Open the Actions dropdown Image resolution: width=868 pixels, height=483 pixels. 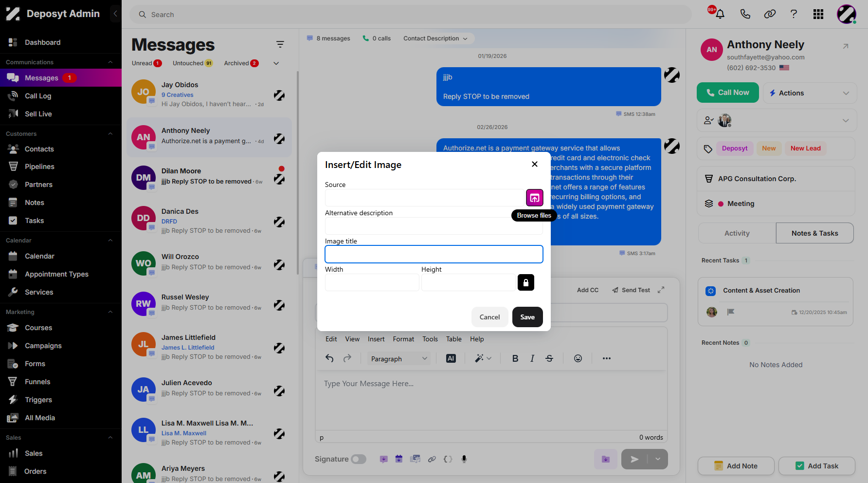click(x=810, y=93)
